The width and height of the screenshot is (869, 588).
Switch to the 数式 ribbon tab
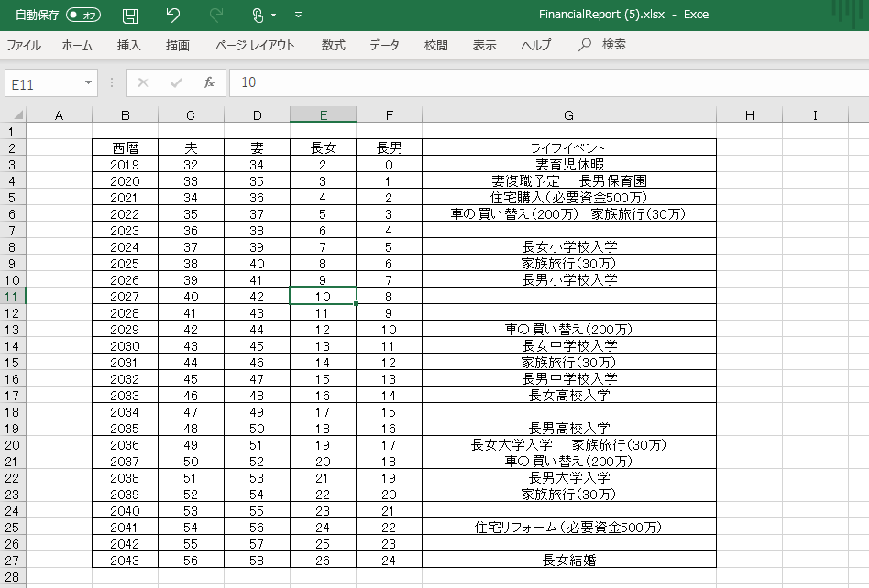[x=333, y=45]
